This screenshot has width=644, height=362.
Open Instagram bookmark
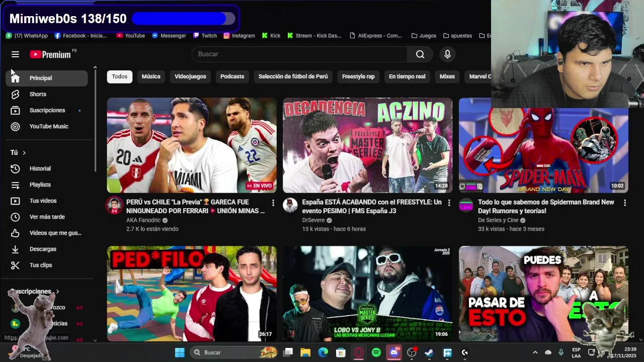[239, 36]
